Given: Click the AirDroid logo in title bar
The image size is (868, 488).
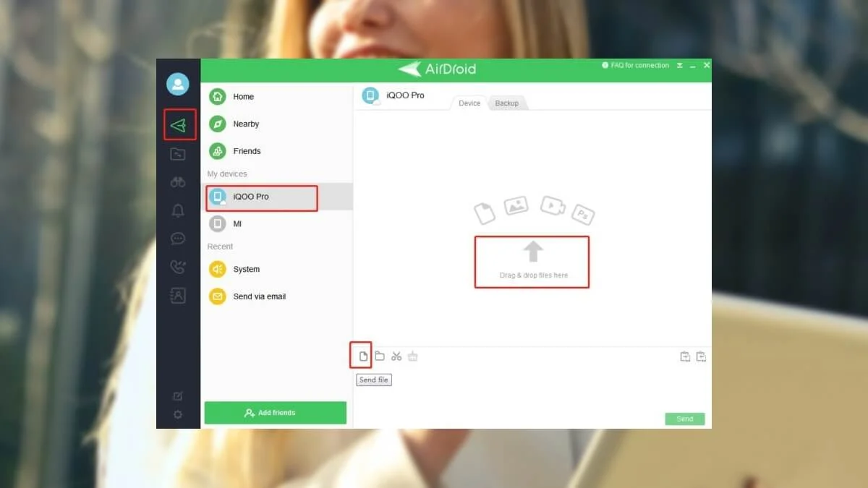Looking at the screenshot, I should [437, 69].
